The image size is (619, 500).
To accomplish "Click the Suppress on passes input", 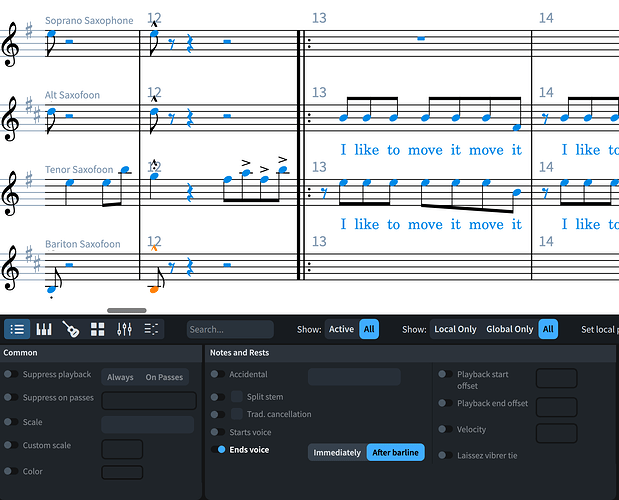I will coord(149,400).
